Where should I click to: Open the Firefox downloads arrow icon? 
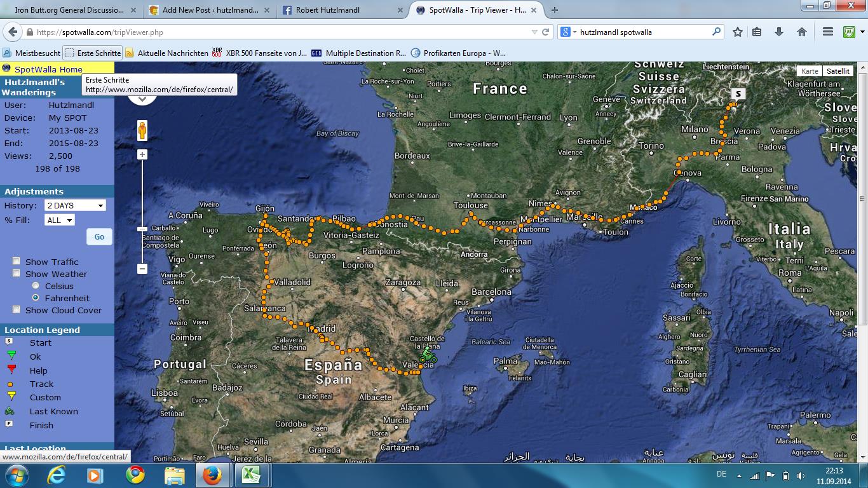(x=779, y=32)
